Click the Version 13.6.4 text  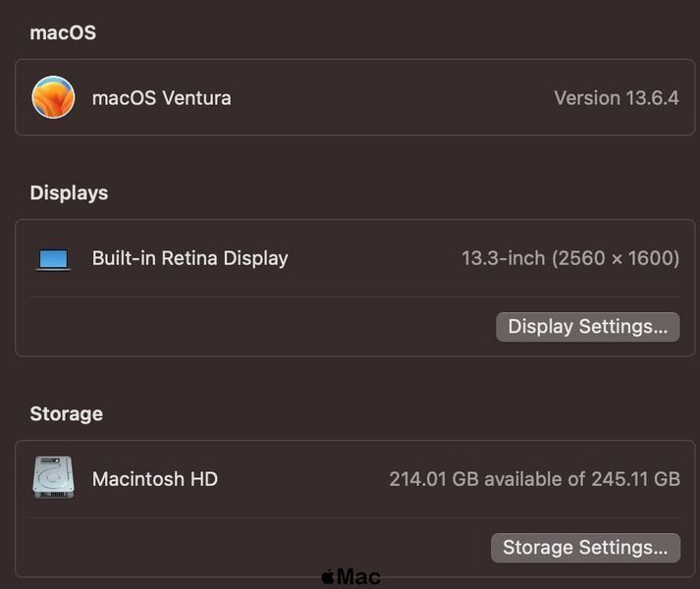[617, 98]
